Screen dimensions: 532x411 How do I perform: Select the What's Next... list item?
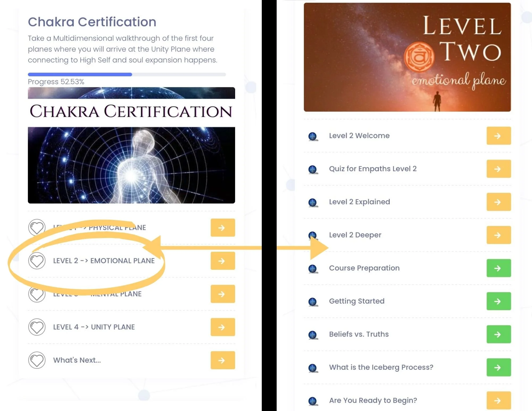pos(77,360)
